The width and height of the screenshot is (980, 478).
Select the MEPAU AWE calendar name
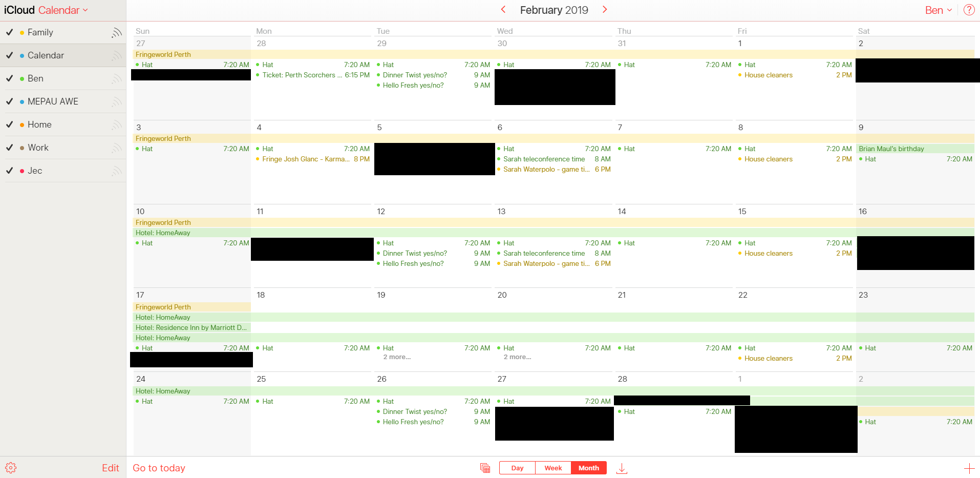(53, 101)
